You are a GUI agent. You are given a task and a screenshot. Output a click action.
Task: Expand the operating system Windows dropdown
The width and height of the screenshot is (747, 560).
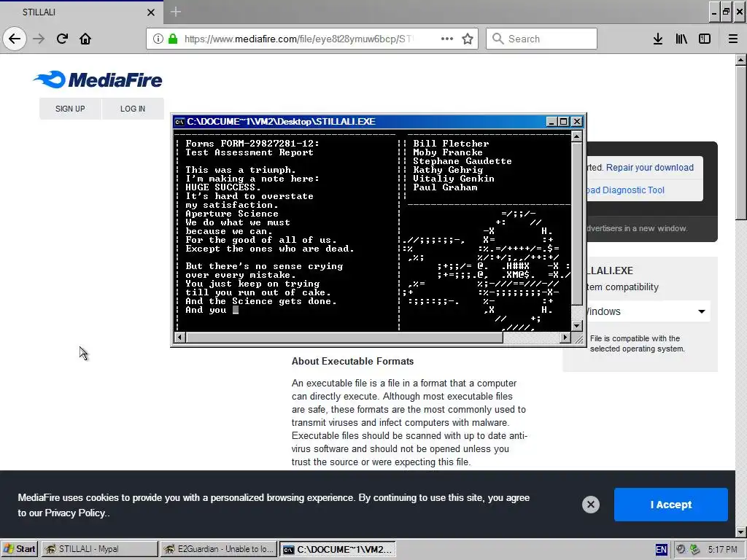(647, 311)
